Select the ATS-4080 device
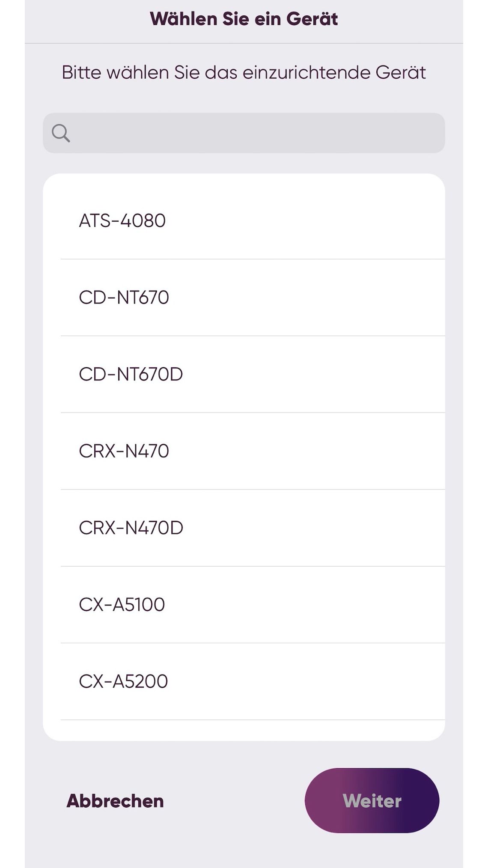Viewport: 488px width, 868px height. pos(244,221)
